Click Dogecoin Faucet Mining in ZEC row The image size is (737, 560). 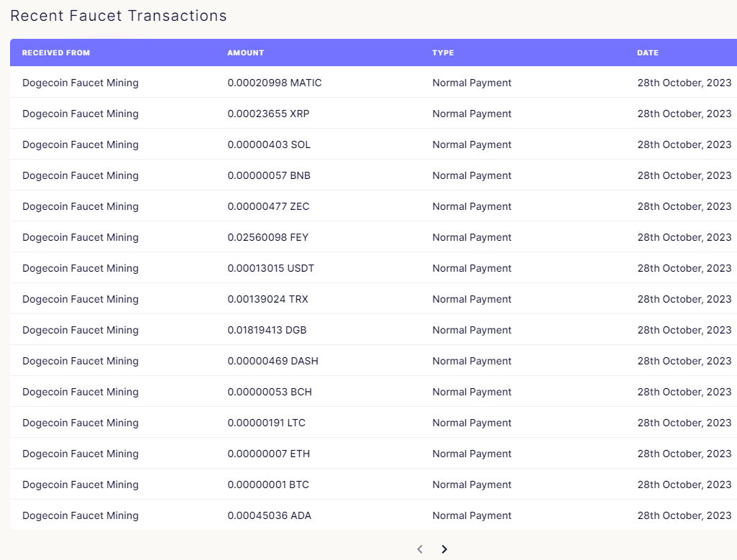(81, 207)
